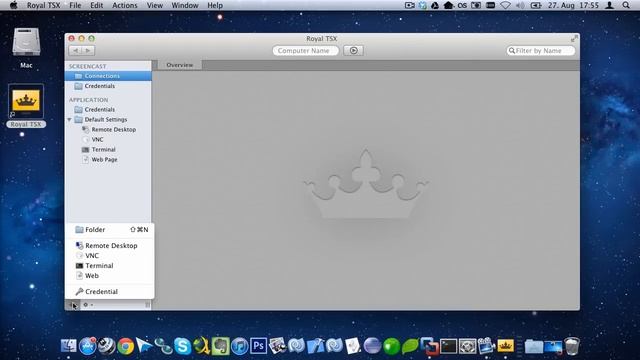
Task: Open the File menu
Action: [x=75, y=5]
